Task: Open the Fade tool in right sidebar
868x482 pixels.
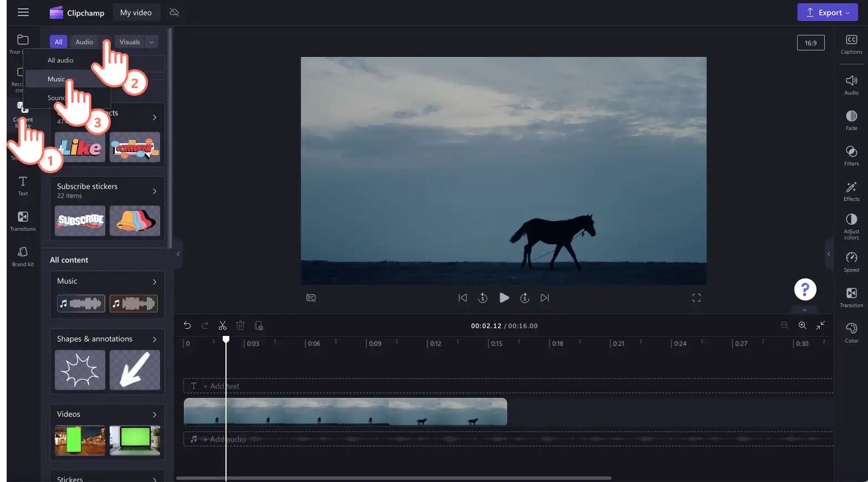Action: (x=851, y=121)
